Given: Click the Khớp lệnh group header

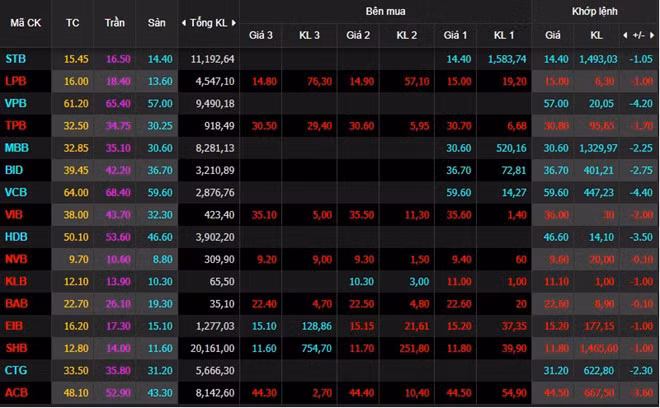Looking at the screenshot, I should 595,10.
